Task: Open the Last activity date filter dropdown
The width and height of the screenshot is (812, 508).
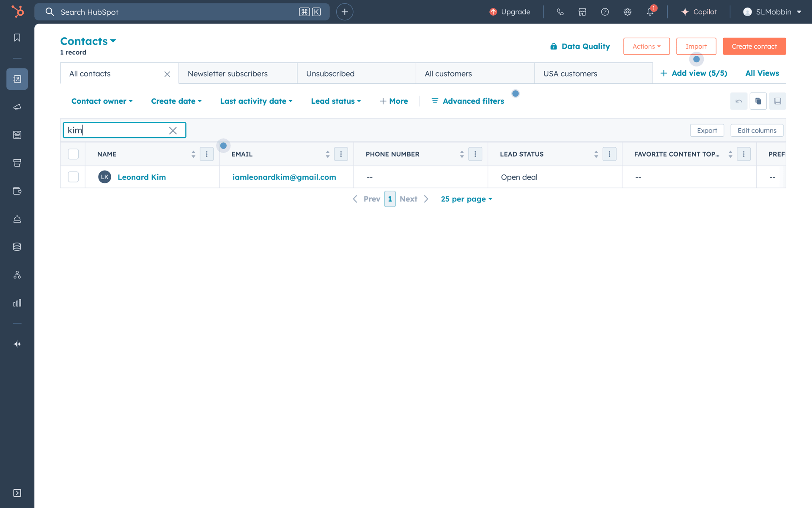Action: [x=256, y=101]
